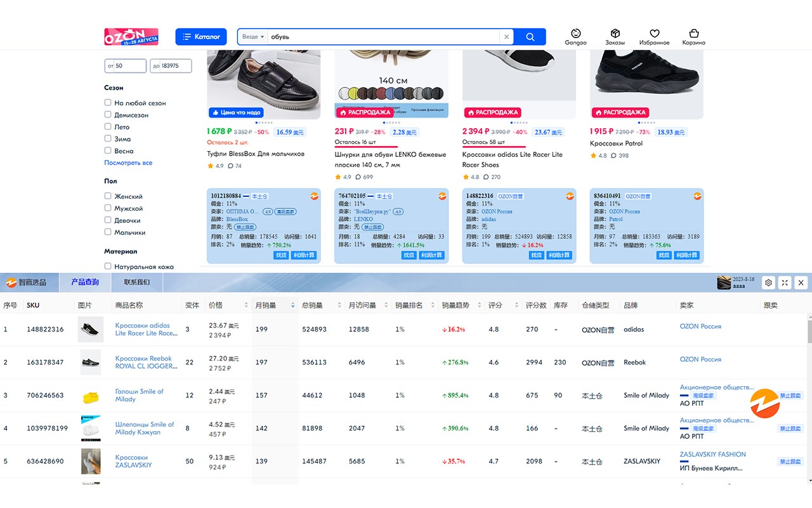Check the Девочки gender filter
Screen dimensions: 812x508
(108, 220)
